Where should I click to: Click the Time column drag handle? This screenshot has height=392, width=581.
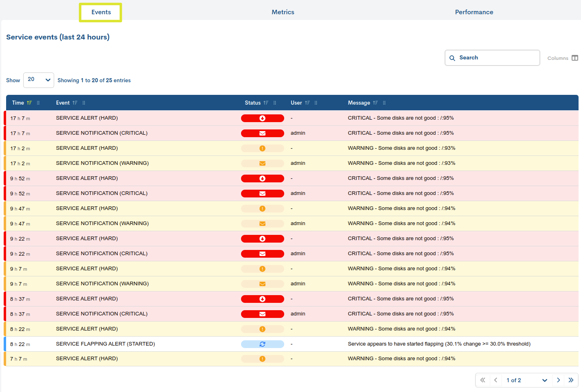[x=38, y=103]
